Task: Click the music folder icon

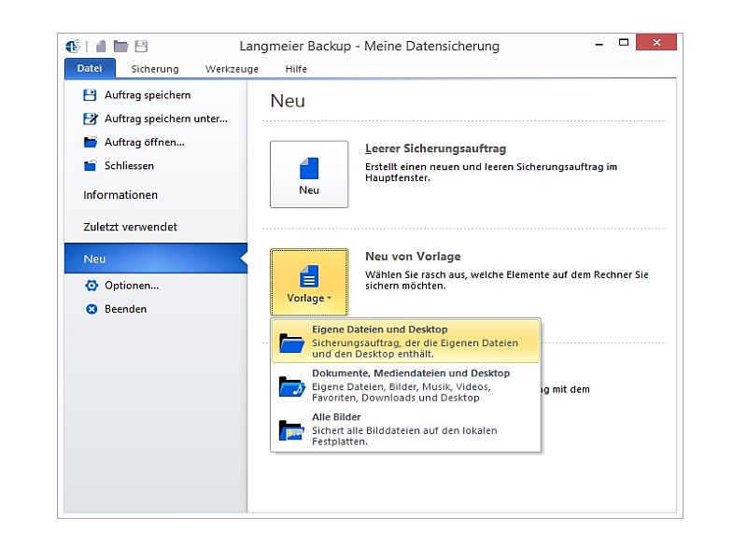Action: coord(291,386)
